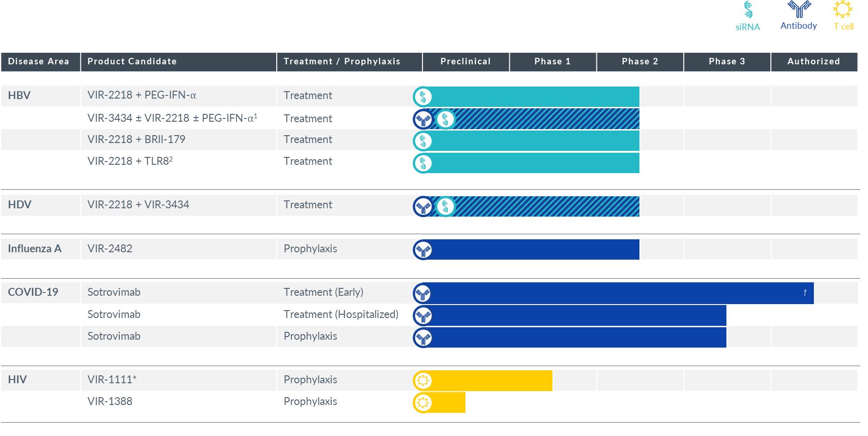Click antibody icon on VIR-2482 bar
The width and height of the screenshot is (868, 436).
pos(422,250)
